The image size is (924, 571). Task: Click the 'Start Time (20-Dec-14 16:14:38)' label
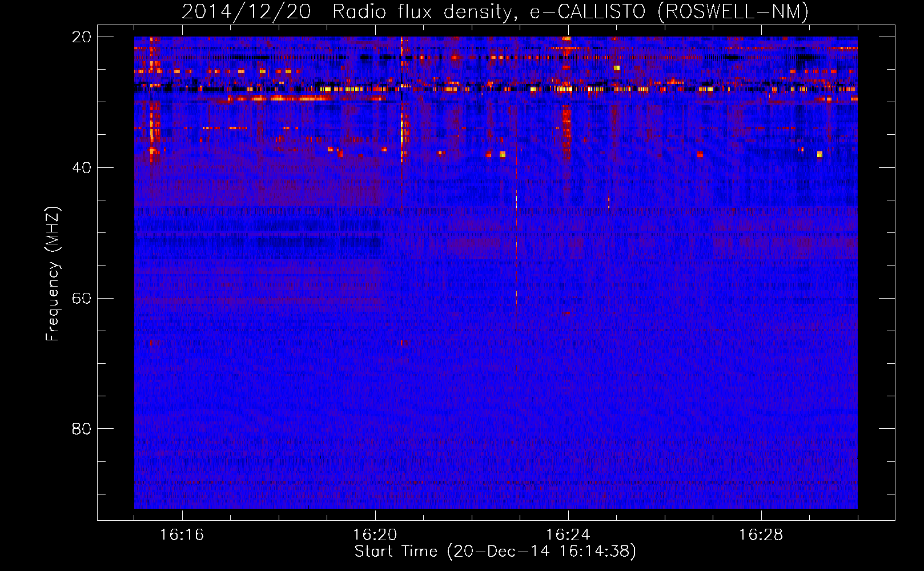click(x=495, y=552)
